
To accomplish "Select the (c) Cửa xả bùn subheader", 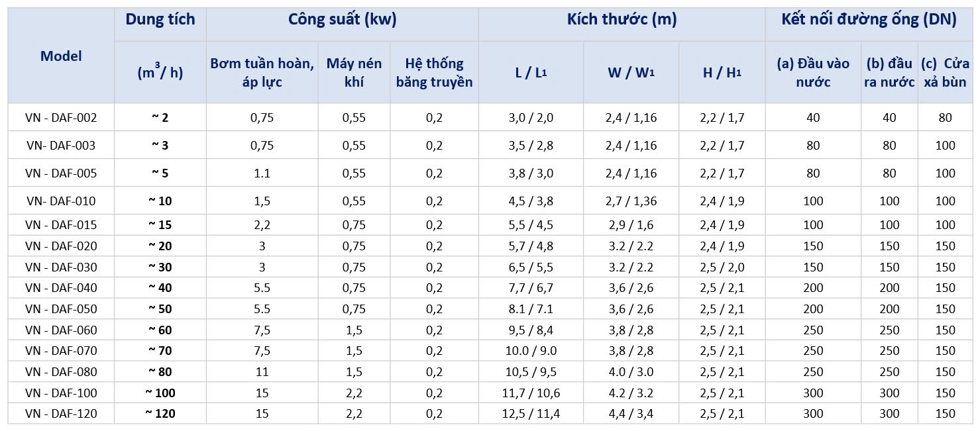I will tap(945, 72).
